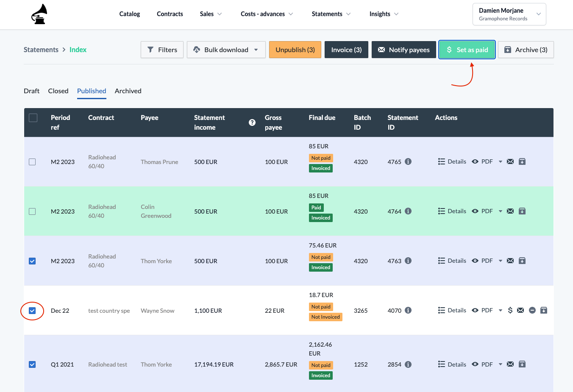Click envelope icon in Wayne Snow row
The width and height of the screenshot is (573, 392).
click(x=520, y=310)
